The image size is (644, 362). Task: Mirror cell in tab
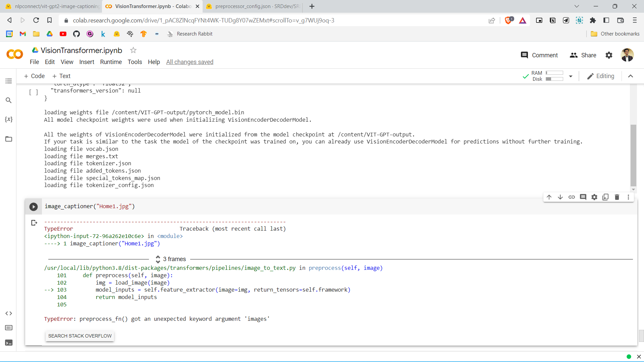(605, 197)
